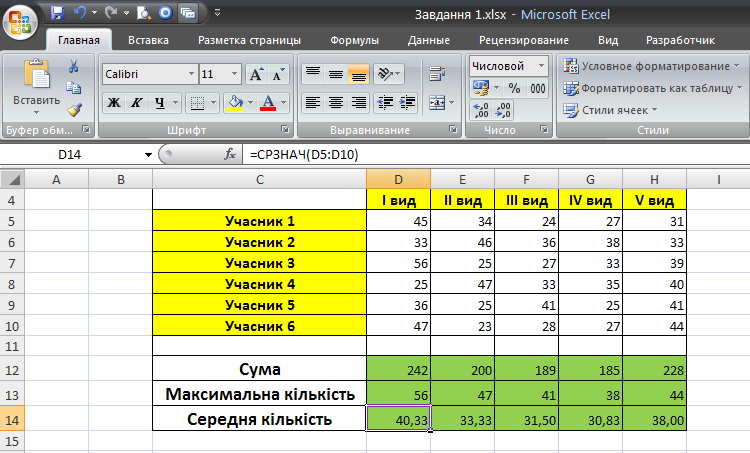Open the insert function fx dialog
Image resolution: width=750 pixels, height=453 pixels.
click(x=230, y=155)
